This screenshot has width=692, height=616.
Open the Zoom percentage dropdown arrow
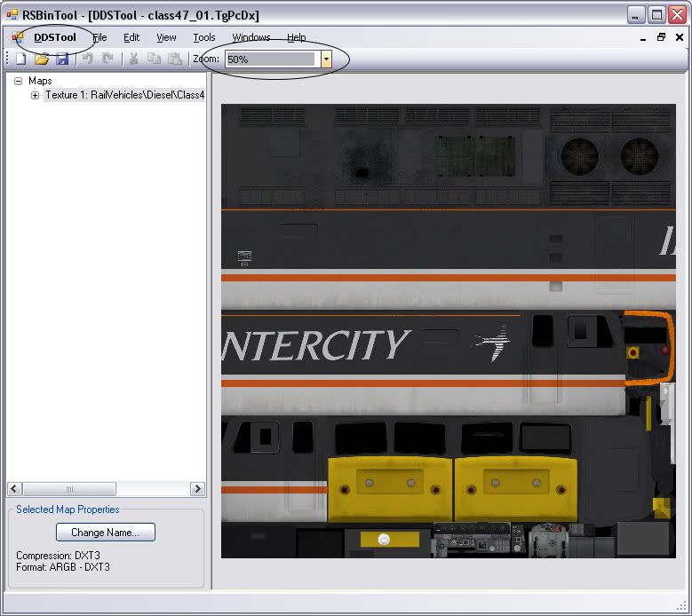(x=326, y=59)
